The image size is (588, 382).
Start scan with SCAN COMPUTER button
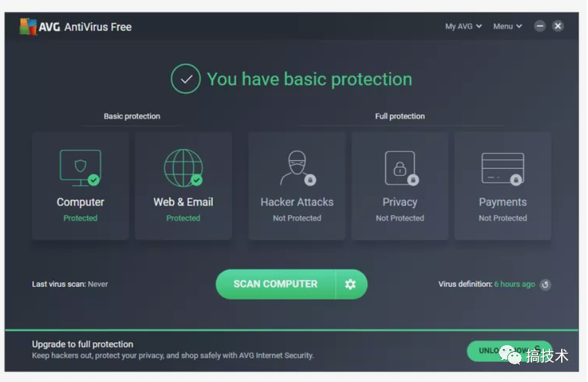point(275,284)
